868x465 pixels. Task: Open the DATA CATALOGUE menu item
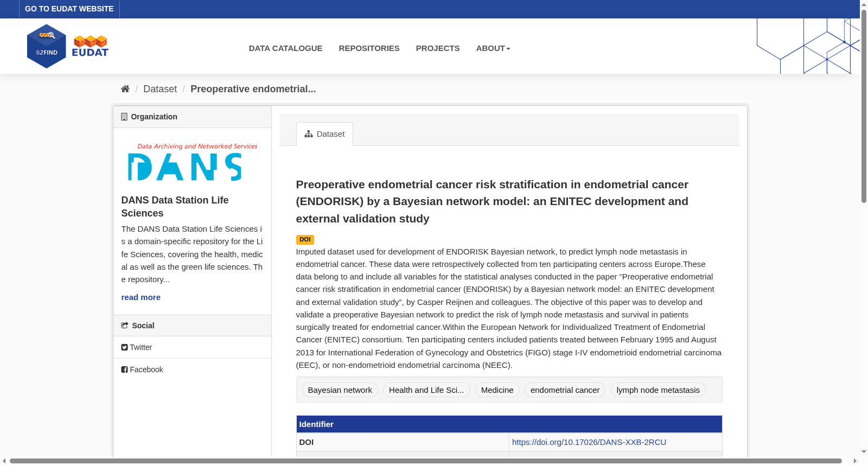click(x=285, y=48)
